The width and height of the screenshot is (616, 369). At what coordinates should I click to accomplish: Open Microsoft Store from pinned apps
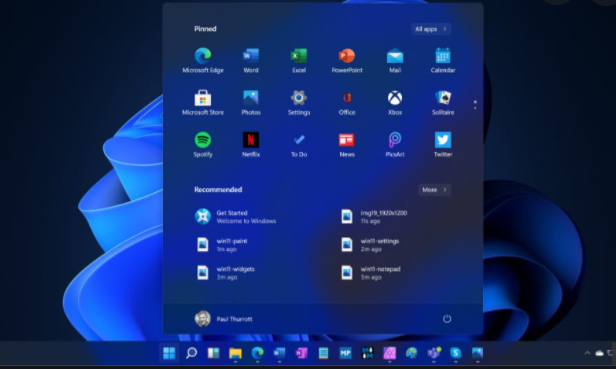click(203, 103)
